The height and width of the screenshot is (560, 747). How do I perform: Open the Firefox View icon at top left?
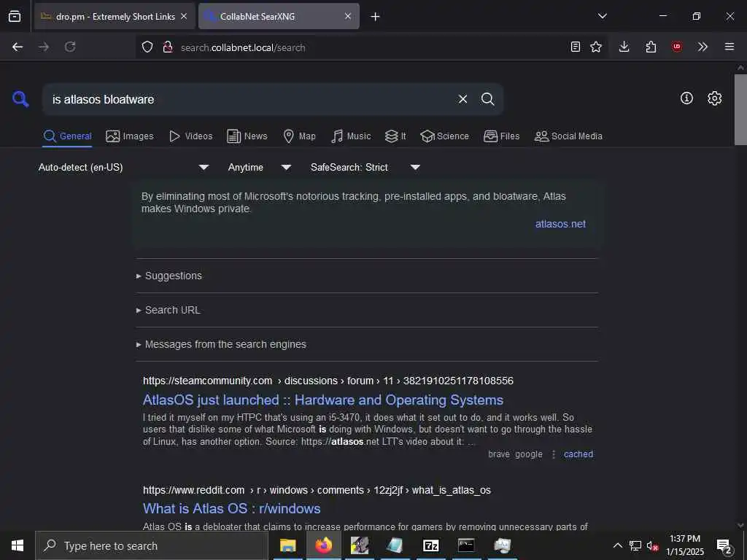coord(15,16)
